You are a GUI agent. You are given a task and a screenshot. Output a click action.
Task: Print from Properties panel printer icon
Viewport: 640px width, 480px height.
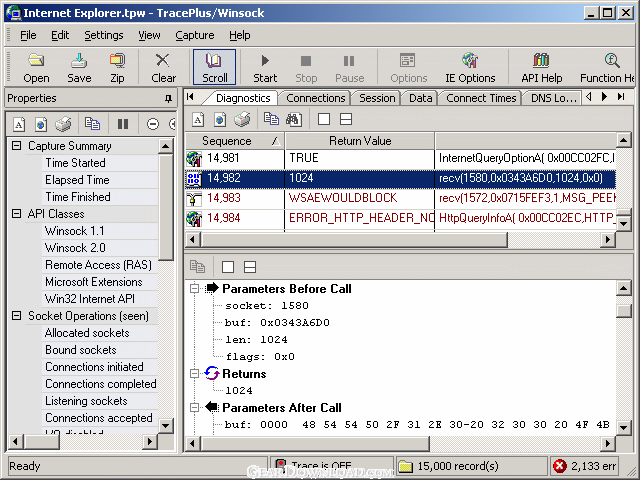(x=63, y=124)
